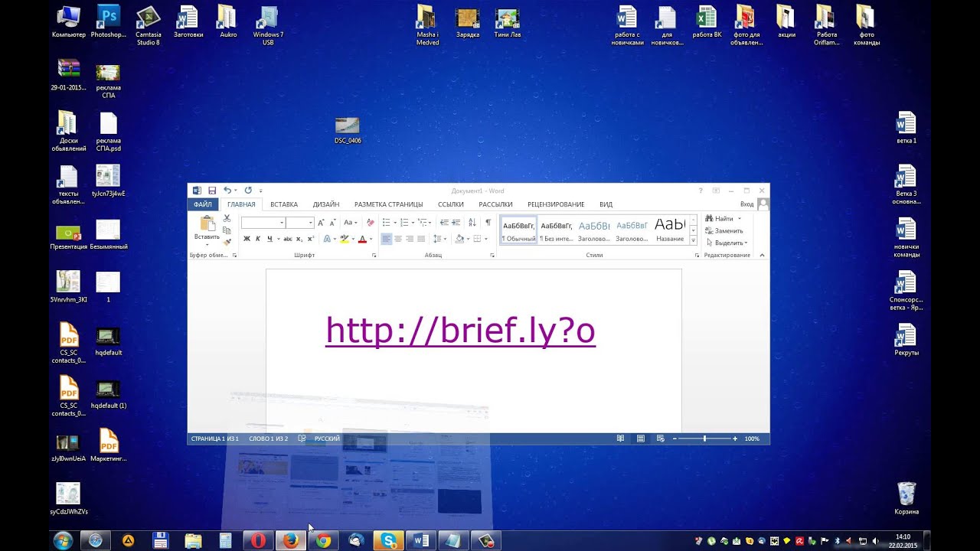
Task: Click the Paste (Вставить) clipboard icon
Action: pos(207,223)
